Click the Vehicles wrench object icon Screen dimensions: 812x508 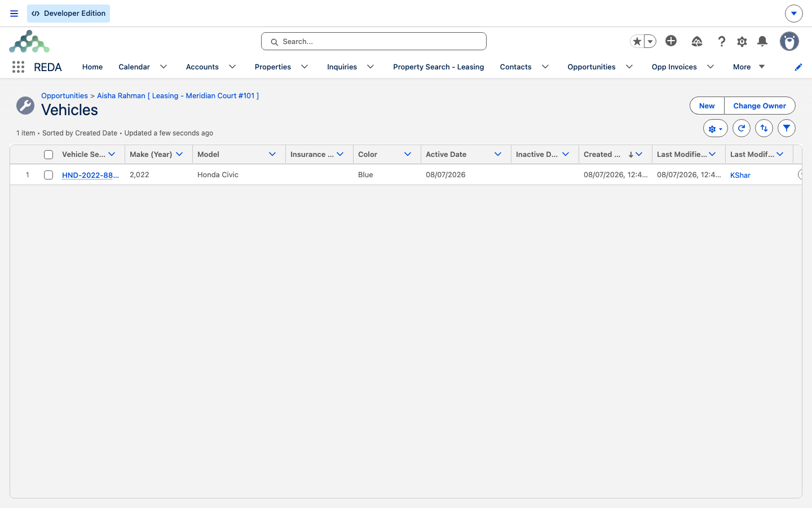point(25,105)
